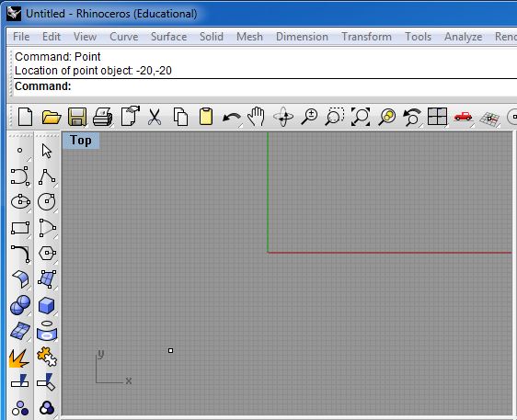Select the Box solid tool

47,305
